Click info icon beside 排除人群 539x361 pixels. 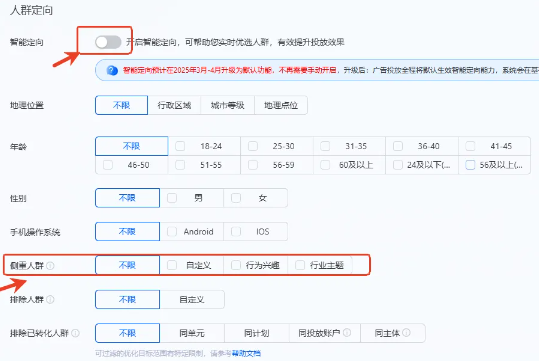(x=50, y=299)
